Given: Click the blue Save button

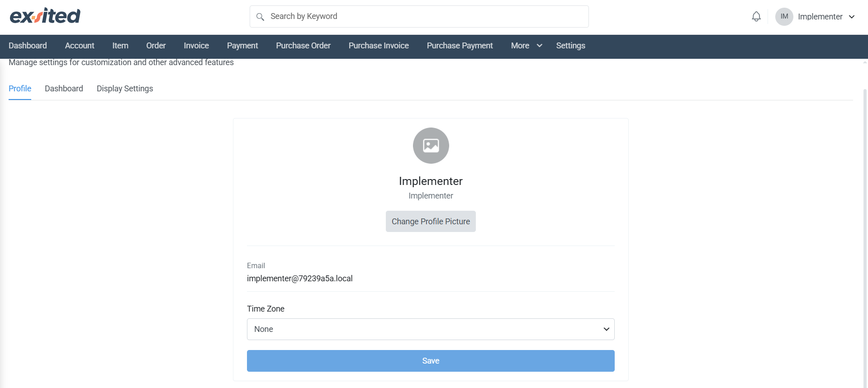Looking at the screenshot, I should pos(431,361).
